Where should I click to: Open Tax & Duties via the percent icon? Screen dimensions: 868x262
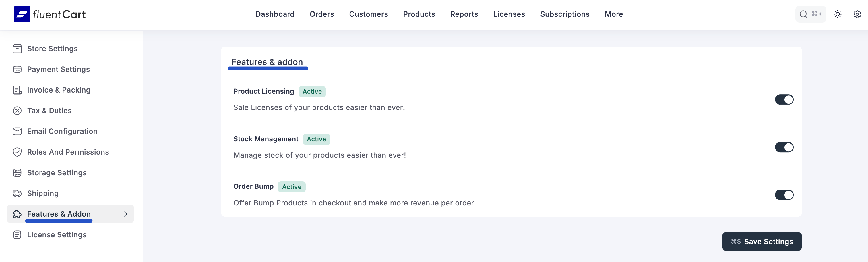tap(18, 110)
